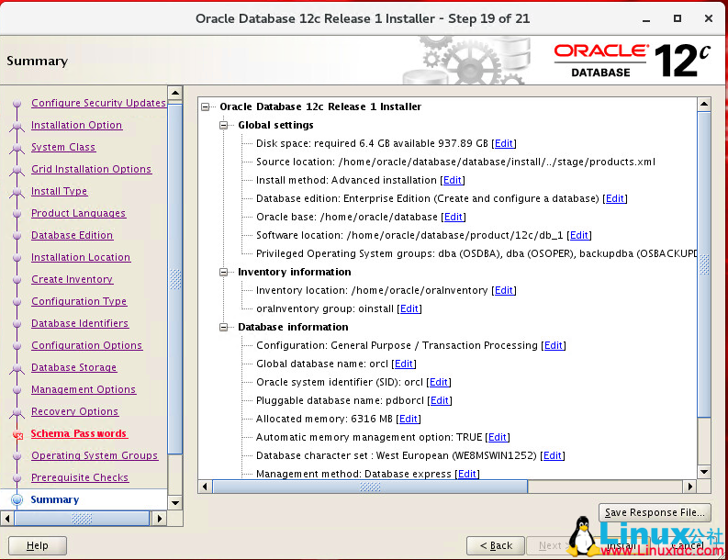This screenshot has height=560, width=728.
Task: Edit the Install method setting
Action: [453, 180]
